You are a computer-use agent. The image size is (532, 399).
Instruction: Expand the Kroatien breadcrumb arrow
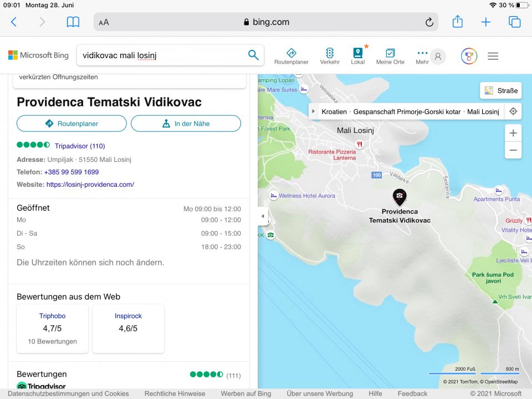tap(314, 111)
